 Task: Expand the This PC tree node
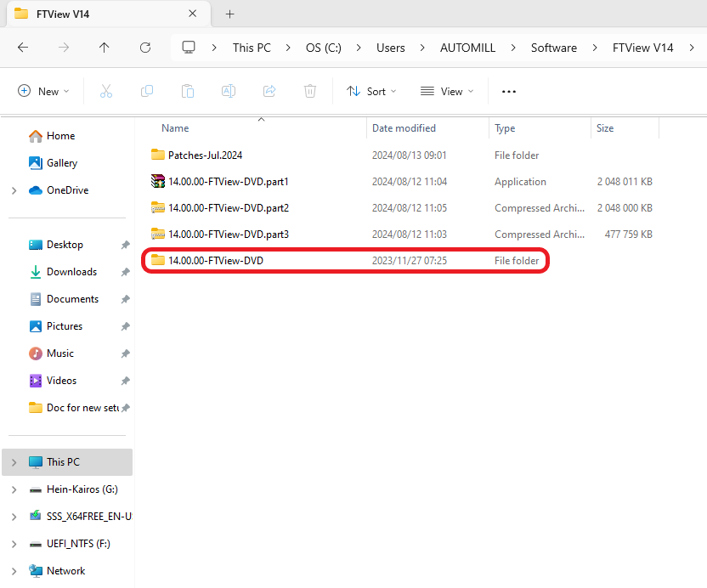[14, 462]
